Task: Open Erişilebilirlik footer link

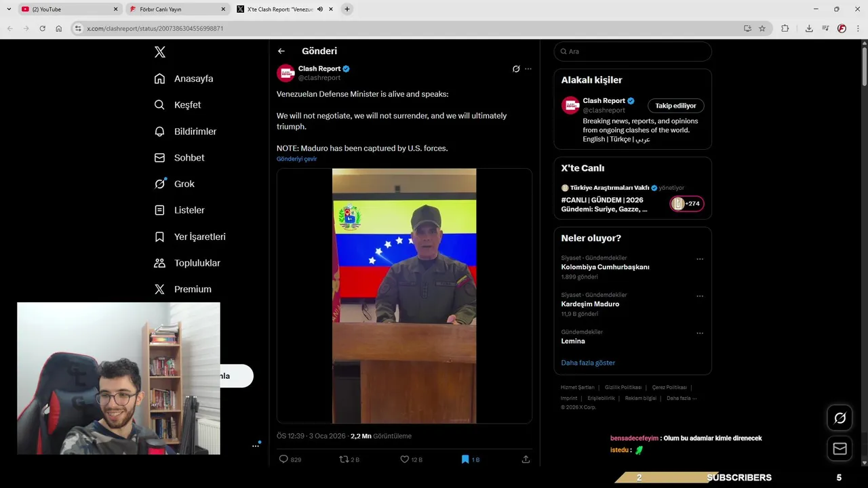Action: coord(601,399)
